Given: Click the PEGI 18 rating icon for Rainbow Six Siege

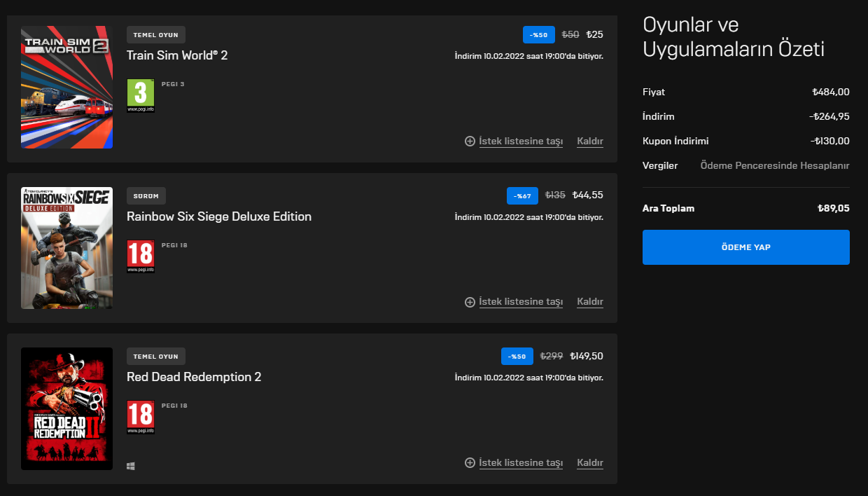Looking at the screenshot, I should [141, 256].
